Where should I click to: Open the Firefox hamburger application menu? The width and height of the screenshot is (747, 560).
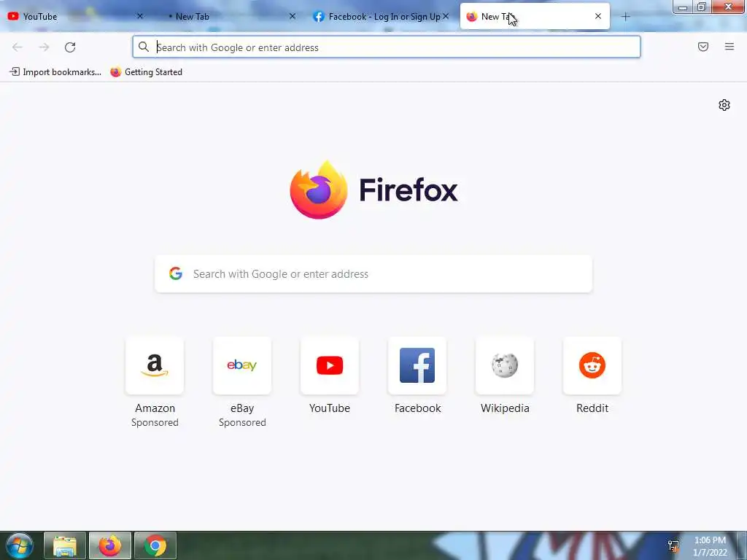(729, 47)
